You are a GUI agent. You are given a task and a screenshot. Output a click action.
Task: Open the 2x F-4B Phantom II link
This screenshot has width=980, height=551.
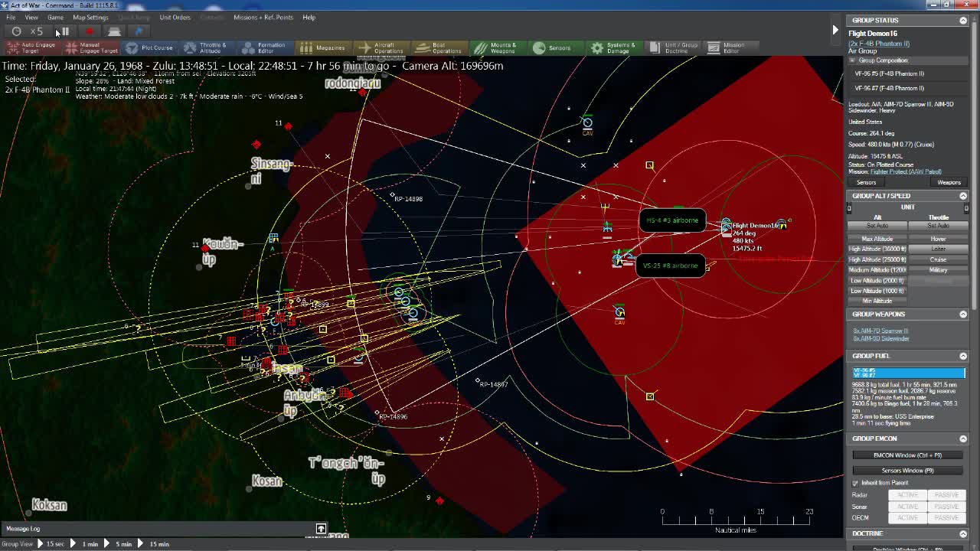[x=879, y=44]
